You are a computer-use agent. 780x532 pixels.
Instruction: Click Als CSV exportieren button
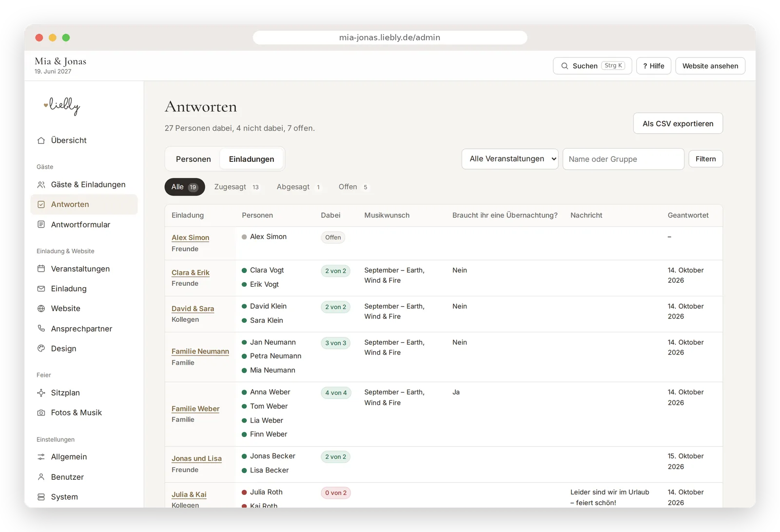coord(678,124)
